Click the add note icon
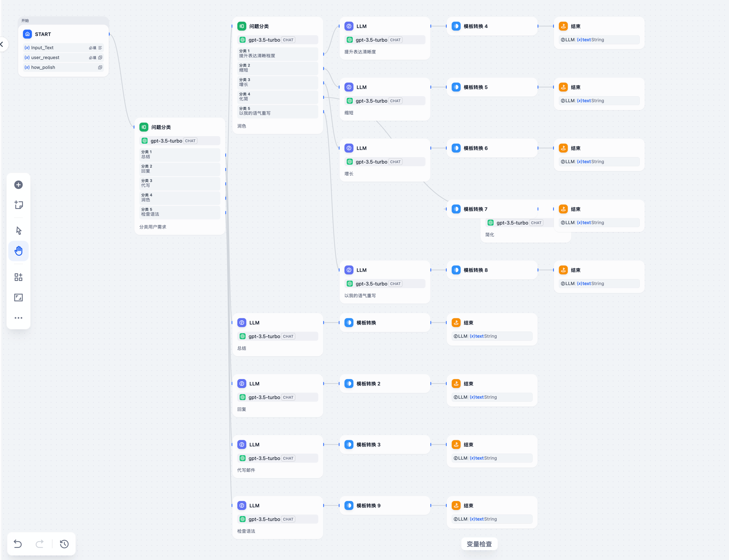 tap(18, 205)
